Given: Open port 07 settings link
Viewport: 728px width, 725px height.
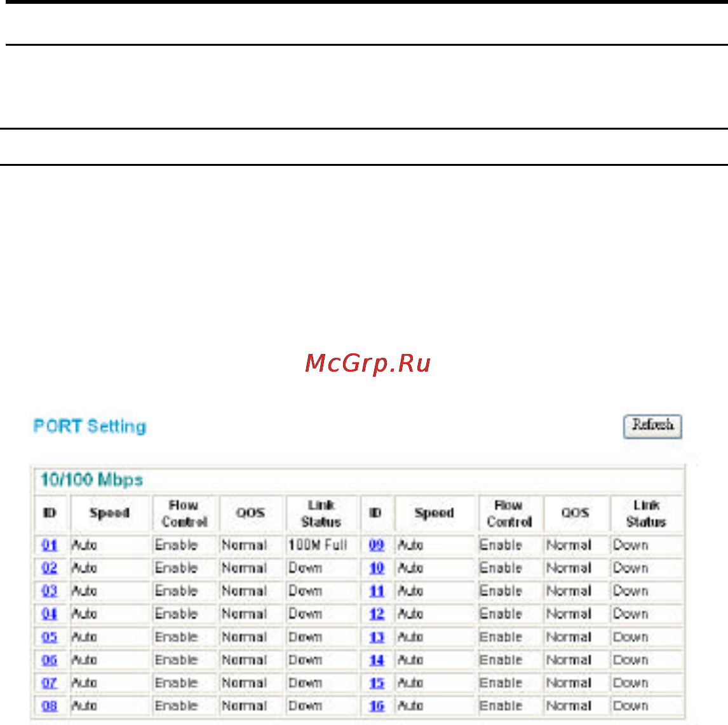Looking at the screenshot, I should click(x=49, y=682).
